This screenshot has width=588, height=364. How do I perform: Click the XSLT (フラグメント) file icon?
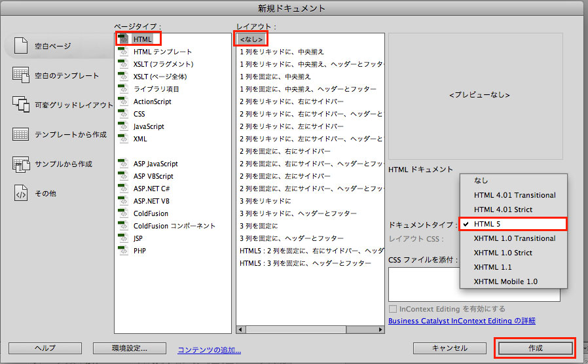(x=123, y=64)
